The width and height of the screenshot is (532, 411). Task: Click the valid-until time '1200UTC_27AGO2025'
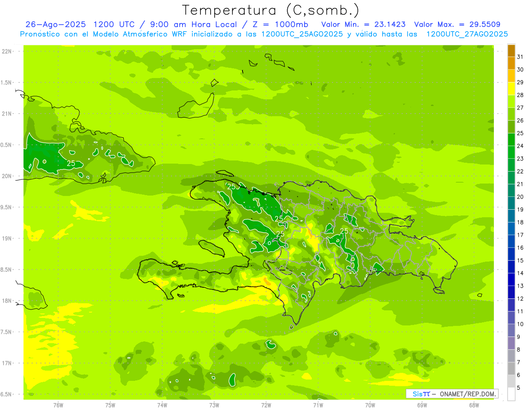467,34
